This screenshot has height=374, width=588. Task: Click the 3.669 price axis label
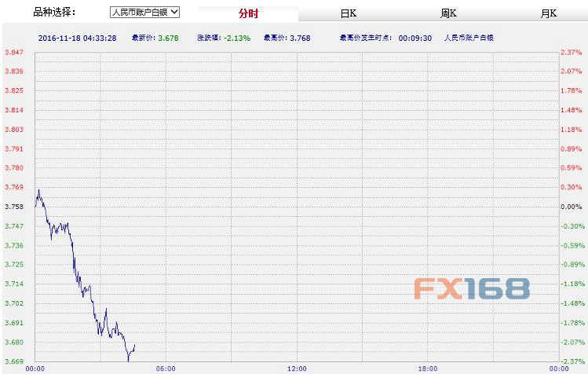tap(14, 361)
